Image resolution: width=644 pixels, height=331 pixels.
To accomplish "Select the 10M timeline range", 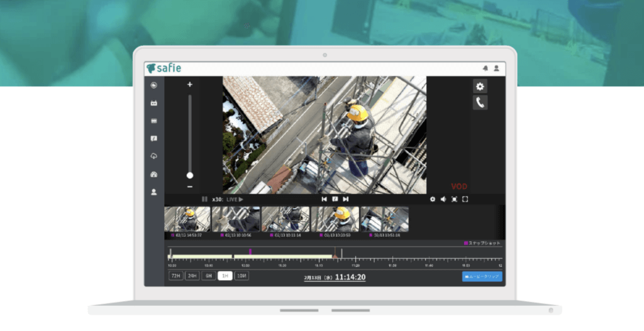I will coord(241,276).
